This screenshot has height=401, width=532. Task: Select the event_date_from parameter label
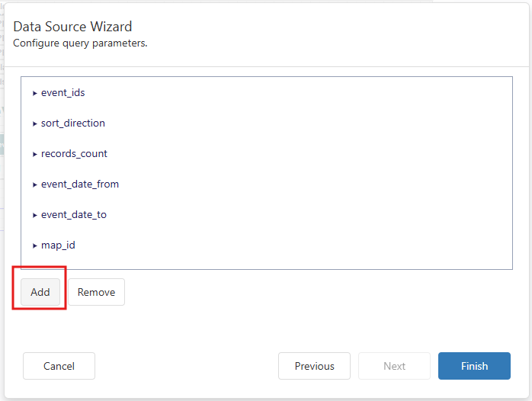coord(80,184)
